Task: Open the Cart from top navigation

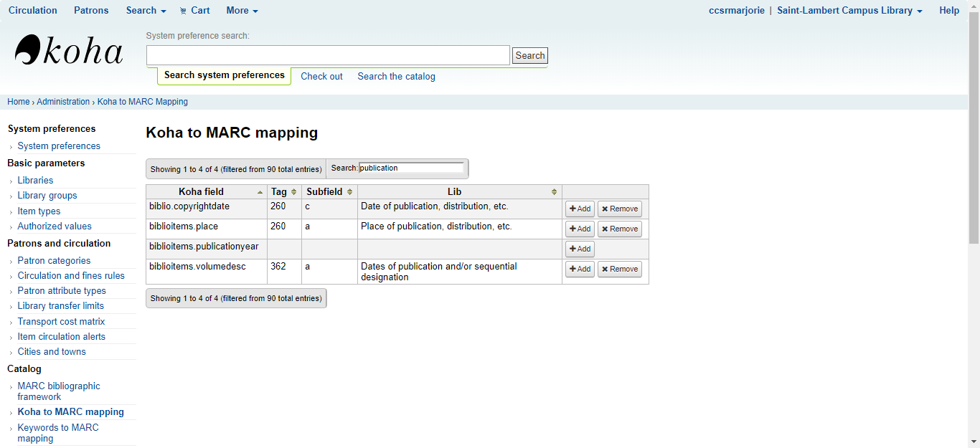Action: point(194,10)
